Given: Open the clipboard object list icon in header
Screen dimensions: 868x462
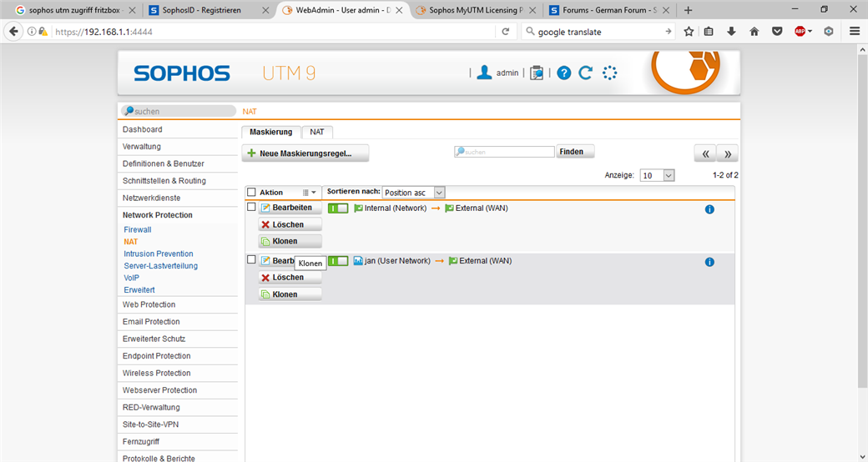Looking at the screenshot, I should point(537,73).
